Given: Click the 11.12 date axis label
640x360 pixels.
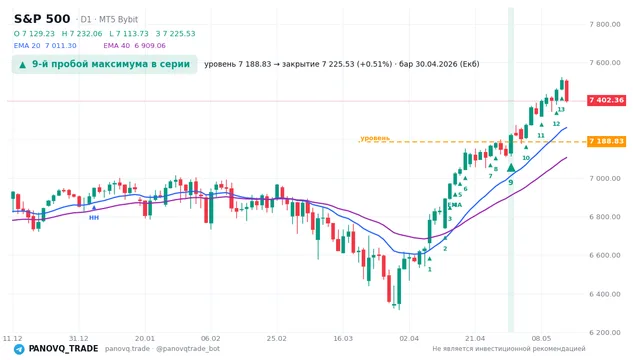Looking at the screenshot, I should pyautogui.click(x=13, y=338).
